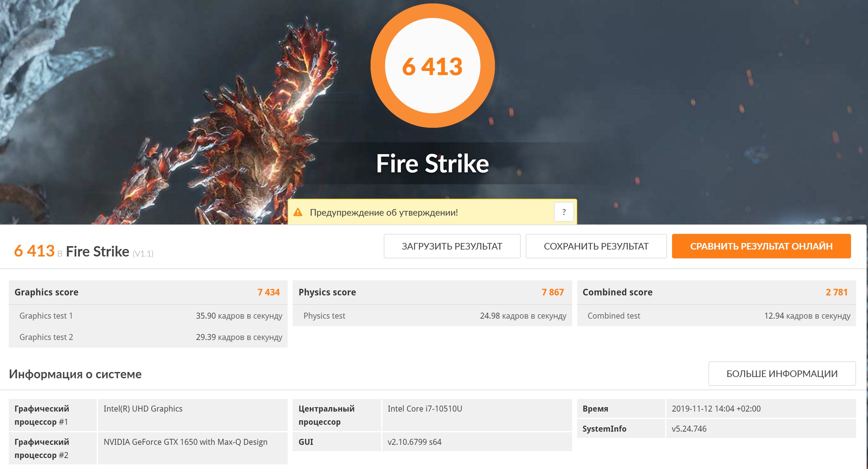Click the Предупреждение об утверждении! warning text
The image size is (868, 469).
tap(384, 212)
